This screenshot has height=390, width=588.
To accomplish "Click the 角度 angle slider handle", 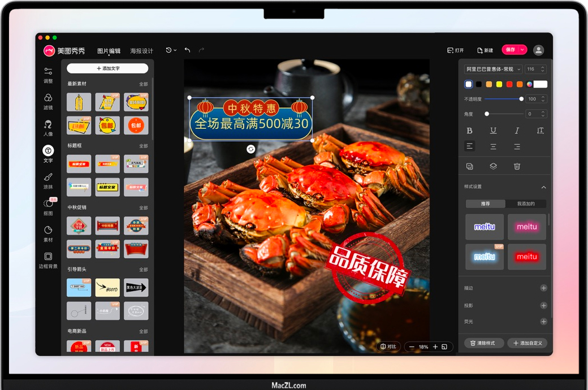I will [x=487, y=114].
